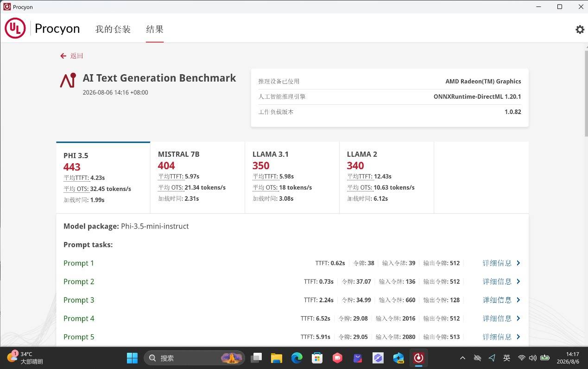Open 详细信息 for Prompt 5
Viewport: 588px width, 369px height.
click(x=497, y=337)
